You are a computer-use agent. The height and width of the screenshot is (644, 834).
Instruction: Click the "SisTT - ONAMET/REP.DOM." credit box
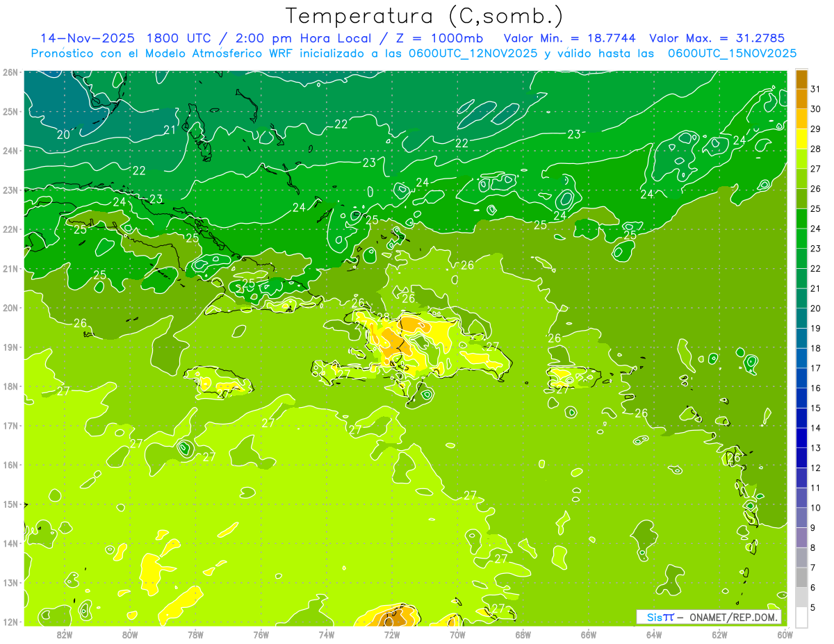click(x=708, y=617)
